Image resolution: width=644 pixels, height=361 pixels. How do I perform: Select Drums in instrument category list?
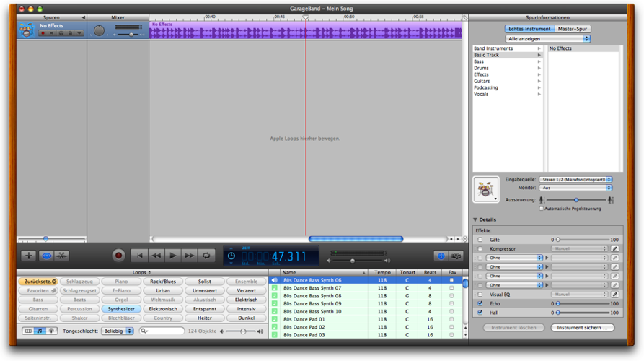(481, 68)
